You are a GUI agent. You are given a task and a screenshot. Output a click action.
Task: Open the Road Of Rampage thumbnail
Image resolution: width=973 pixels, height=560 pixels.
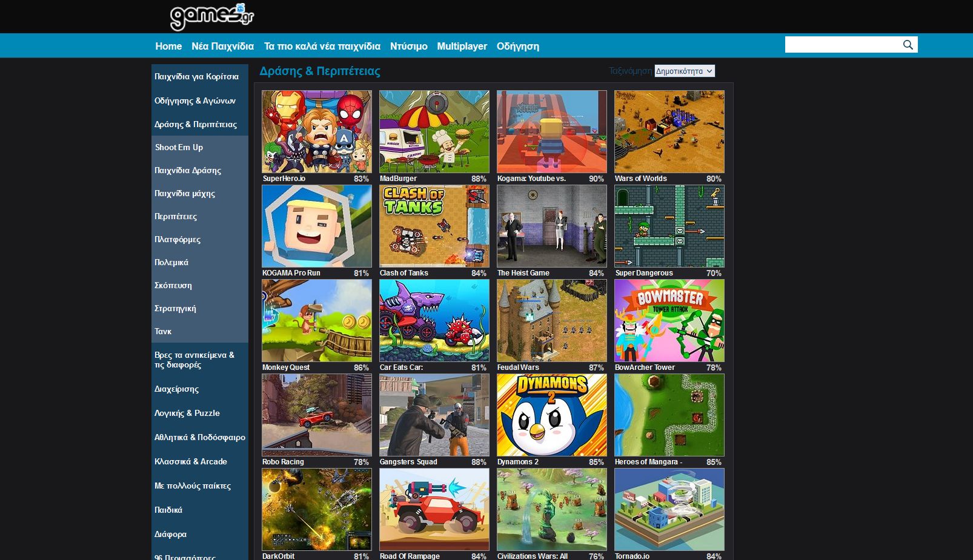pos(434,510)
